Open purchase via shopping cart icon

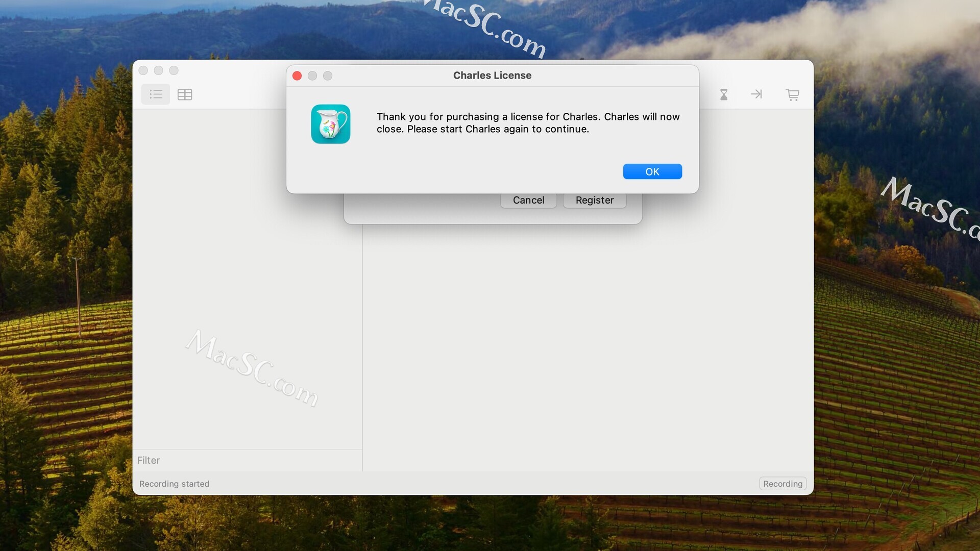pyautogui.click(x=792, y=94)
